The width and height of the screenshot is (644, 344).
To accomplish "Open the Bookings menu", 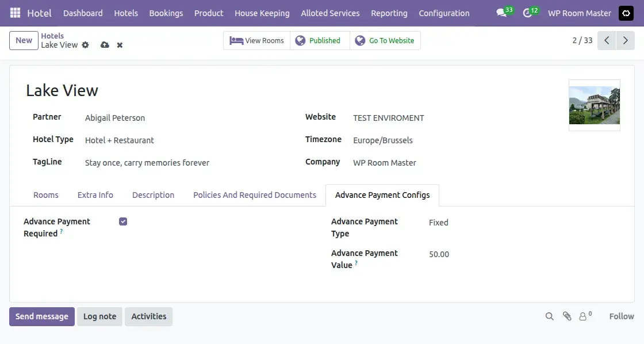I will pos(166,13).
